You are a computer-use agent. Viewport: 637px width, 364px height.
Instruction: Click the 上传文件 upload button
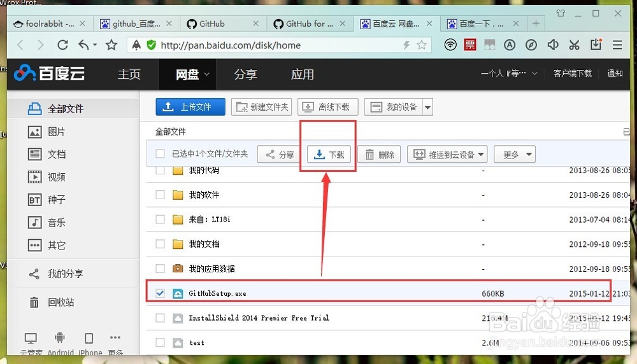[x=190, y=107]
